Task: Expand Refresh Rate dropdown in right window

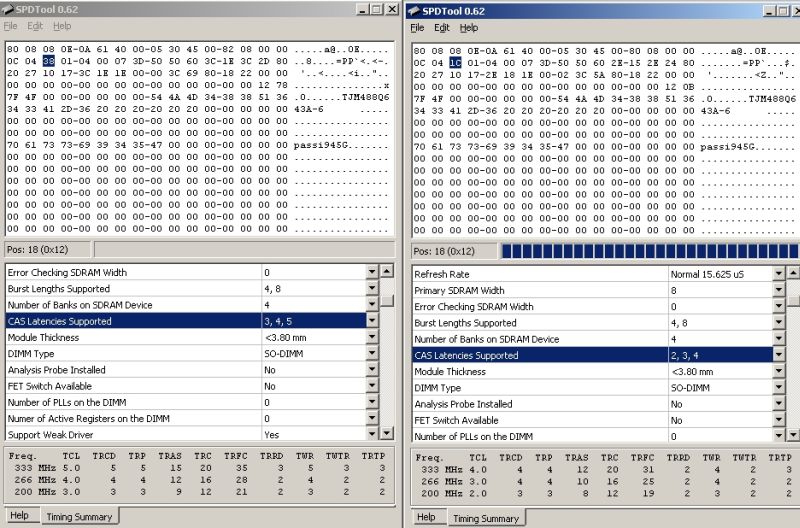Action: (779, 274)
